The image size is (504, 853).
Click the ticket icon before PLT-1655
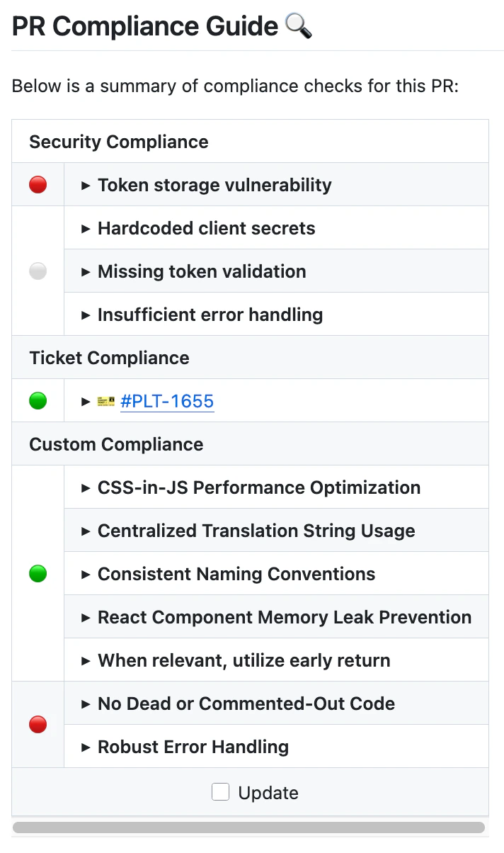point(106,402)
